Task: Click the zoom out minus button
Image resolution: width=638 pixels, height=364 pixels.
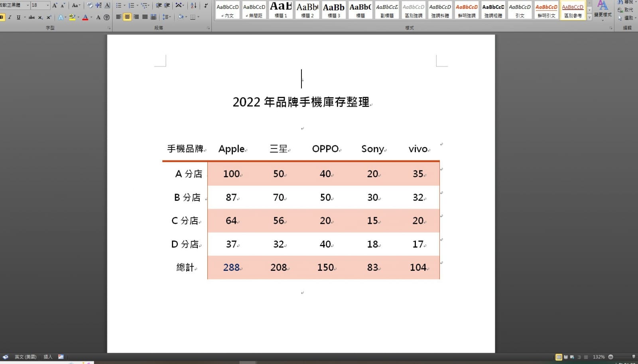Action: click(610, 357)
